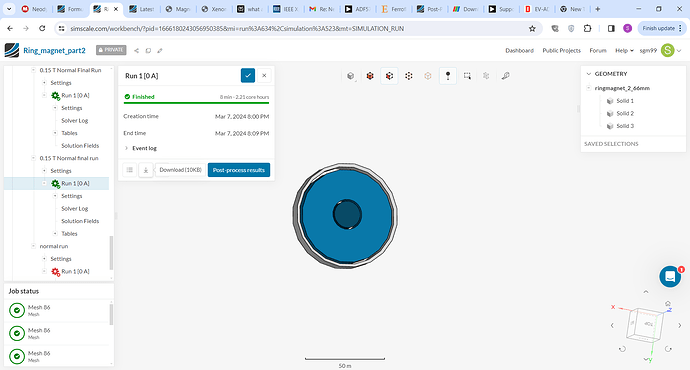690x370 pixels.
Task: Open the Forum link
Action: [598, 51]
